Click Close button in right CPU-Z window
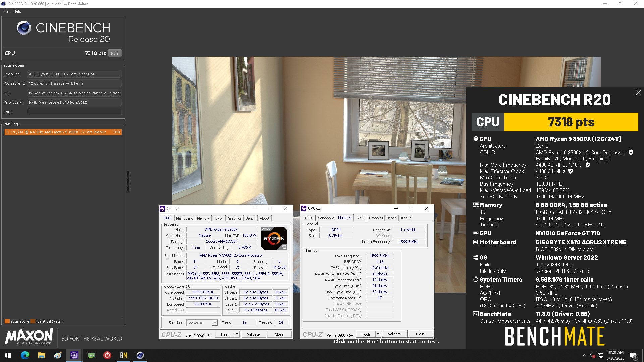The image size is (644, 362). pyautogui.click(x=420, y=334)
